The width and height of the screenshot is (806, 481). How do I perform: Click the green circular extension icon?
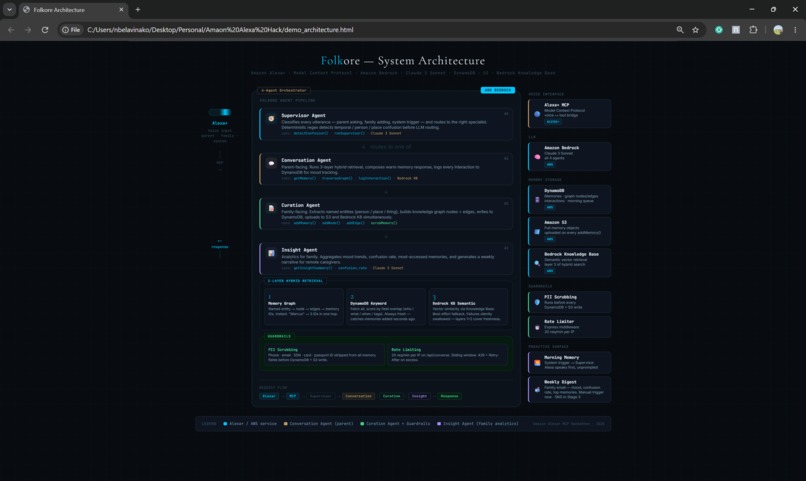click(719, 30)
